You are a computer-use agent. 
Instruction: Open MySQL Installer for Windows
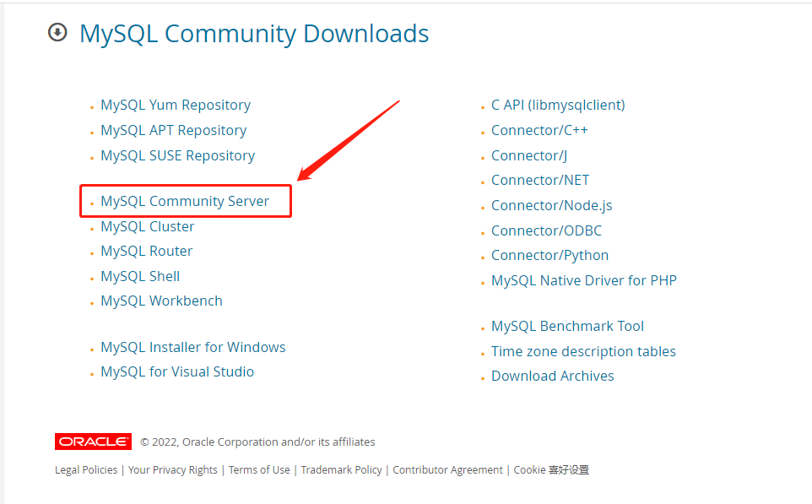click(x=193, y=347)
